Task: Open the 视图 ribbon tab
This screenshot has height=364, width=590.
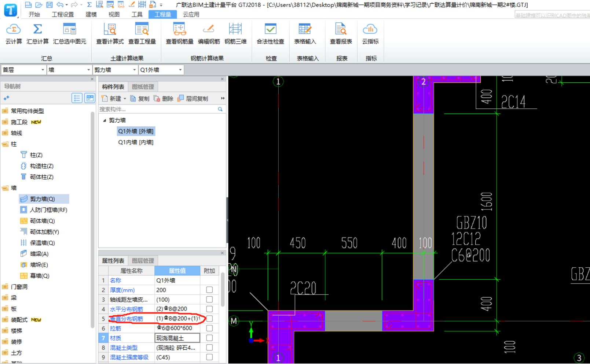Action: (x=114, y=14)
